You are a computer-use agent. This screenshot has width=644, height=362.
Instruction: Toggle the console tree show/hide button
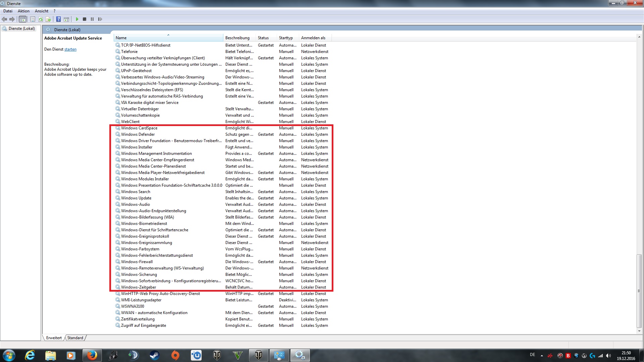click(23, 19)
